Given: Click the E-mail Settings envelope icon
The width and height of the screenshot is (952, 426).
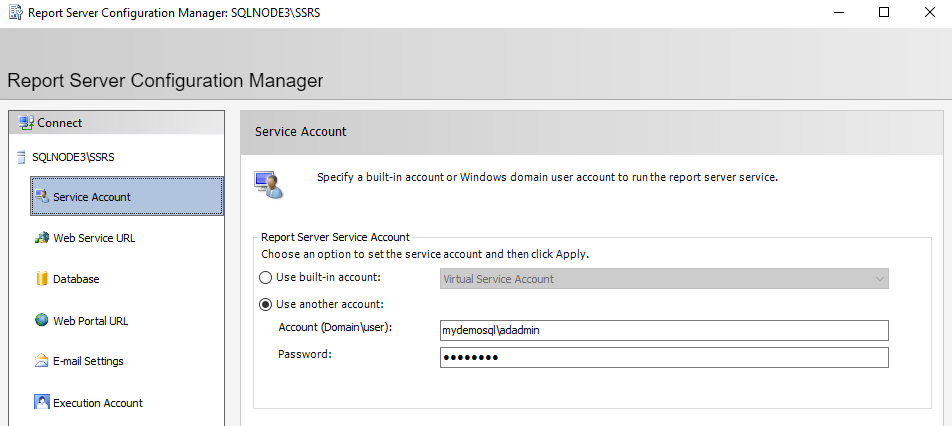Looking at the screenshot, I should [42, 361].
